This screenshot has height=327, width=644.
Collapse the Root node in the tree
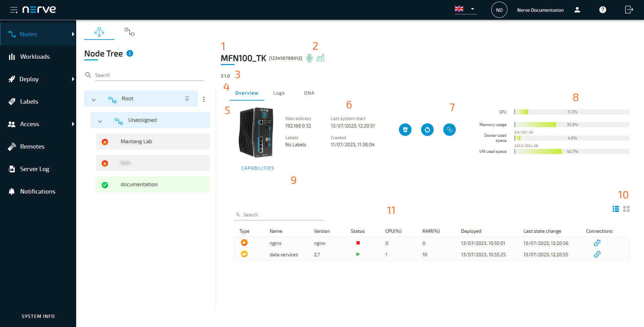(x=94, y=99)
